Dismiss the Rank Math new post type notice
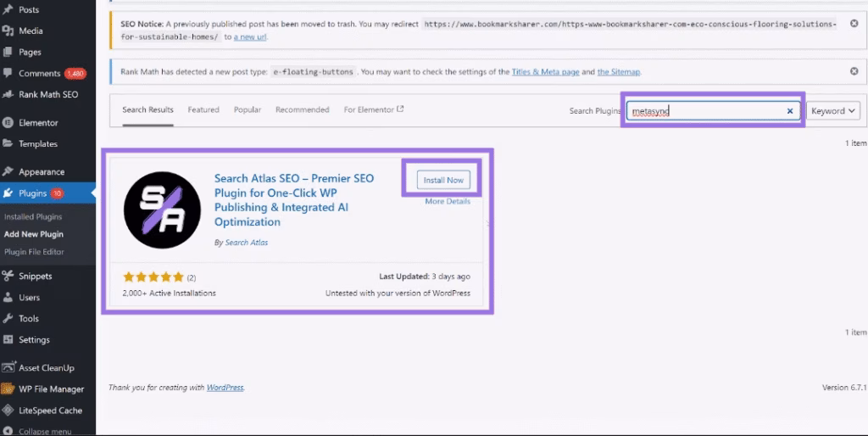The image size is (868, 436). [854, 72]
